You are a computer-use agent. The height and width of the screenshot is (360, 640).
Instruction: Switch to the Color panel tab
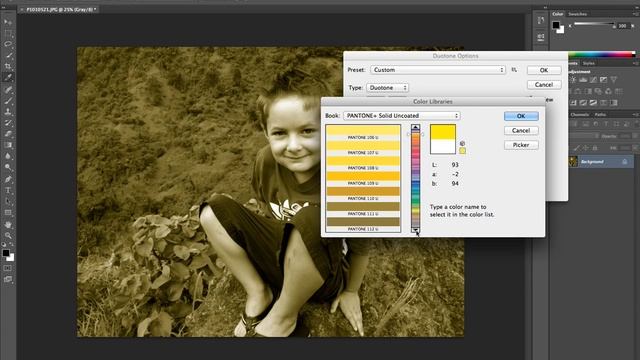pos(558,14)
